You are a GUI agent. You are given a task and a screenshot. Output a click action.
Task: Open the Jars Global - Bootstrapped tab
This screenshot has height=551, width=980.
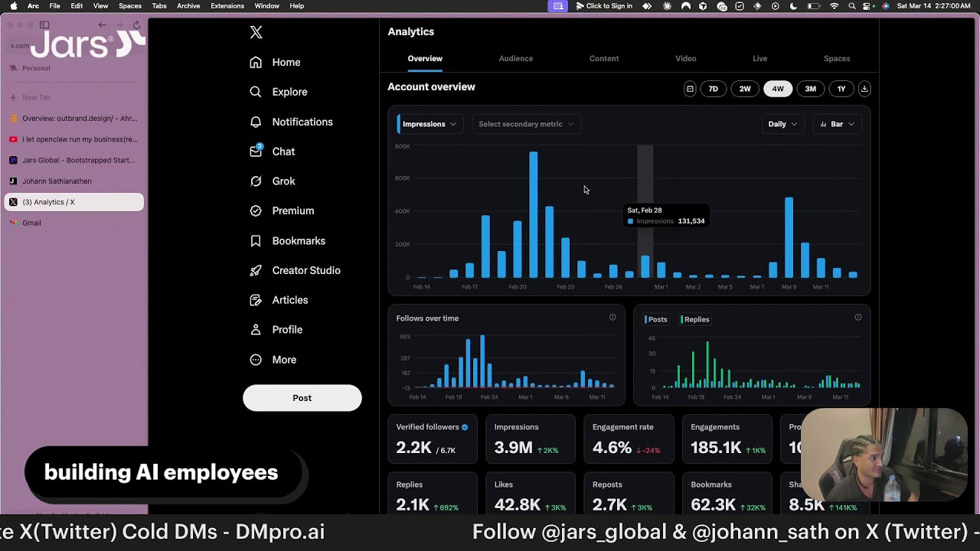pos(73,161)
